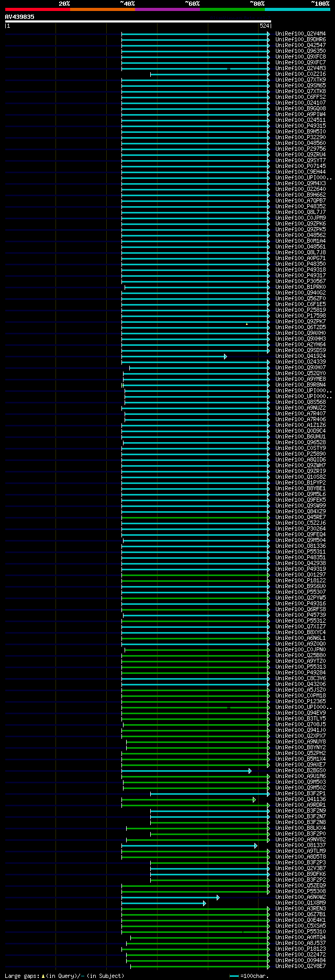The width and height of the screenshot is (335, 980).
Task: Click the 524 end position label
Action: point(264,26)
